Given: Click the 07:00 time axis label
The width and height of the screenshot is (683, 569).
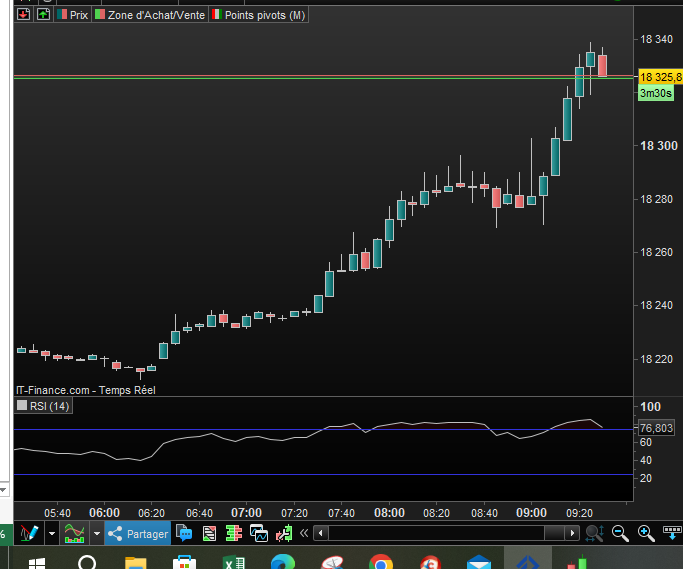Looking at the screenshot, I should coord(246,512).
